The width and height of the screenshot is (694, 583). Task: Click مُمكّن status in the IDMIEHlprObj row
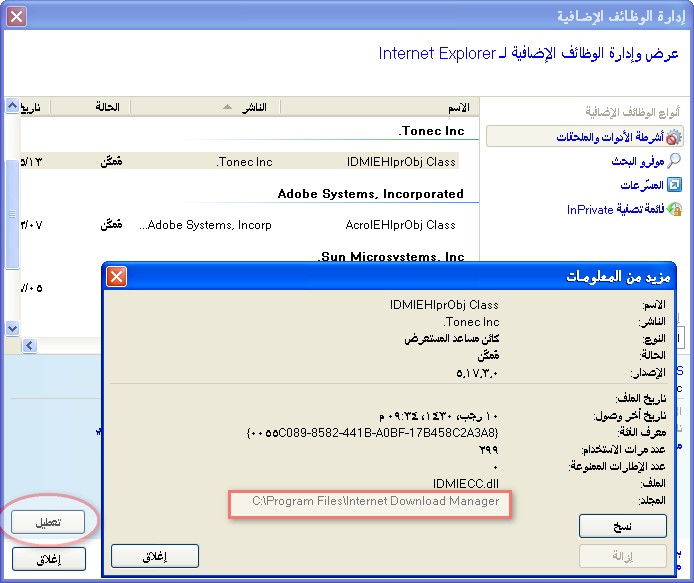click(111, 161)
